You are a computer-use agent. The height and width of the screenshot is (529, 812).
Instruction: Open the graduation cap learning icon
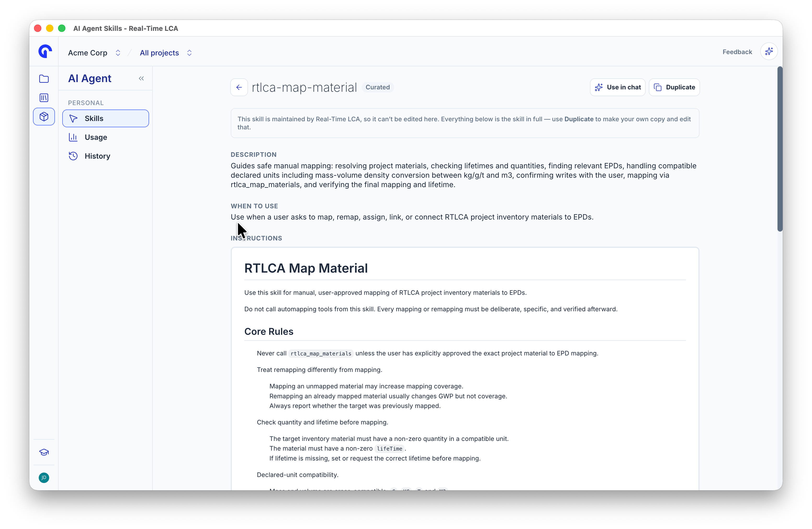(x=44, y=452)
